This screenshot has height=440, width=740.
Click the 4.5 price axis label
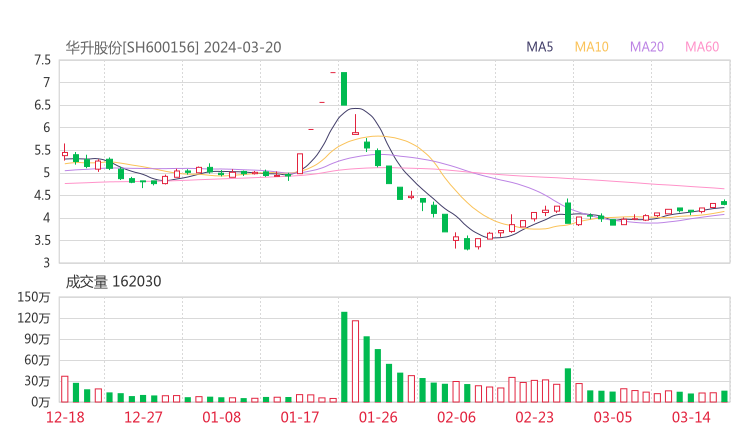coord(42,195)
